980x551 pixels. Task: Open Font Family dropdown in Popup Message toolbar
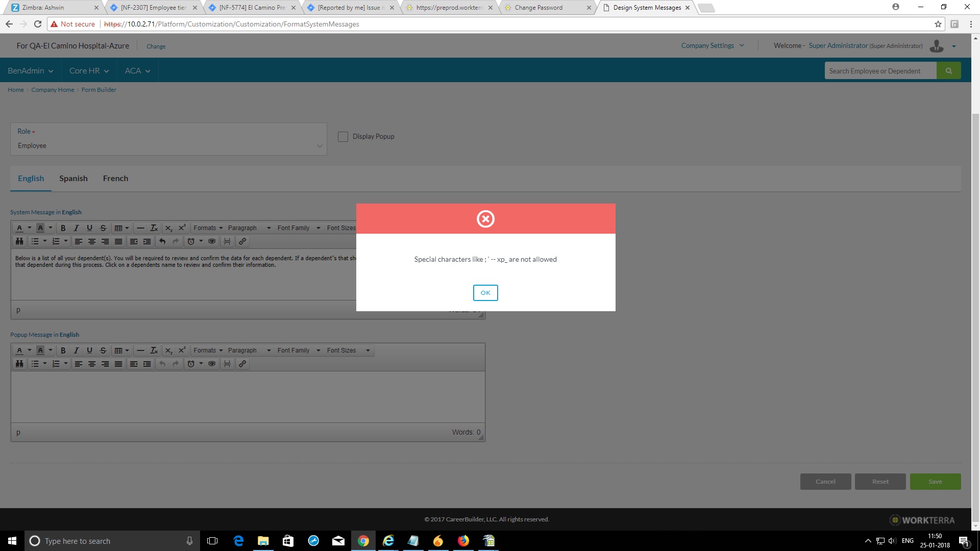pos(299,350)
